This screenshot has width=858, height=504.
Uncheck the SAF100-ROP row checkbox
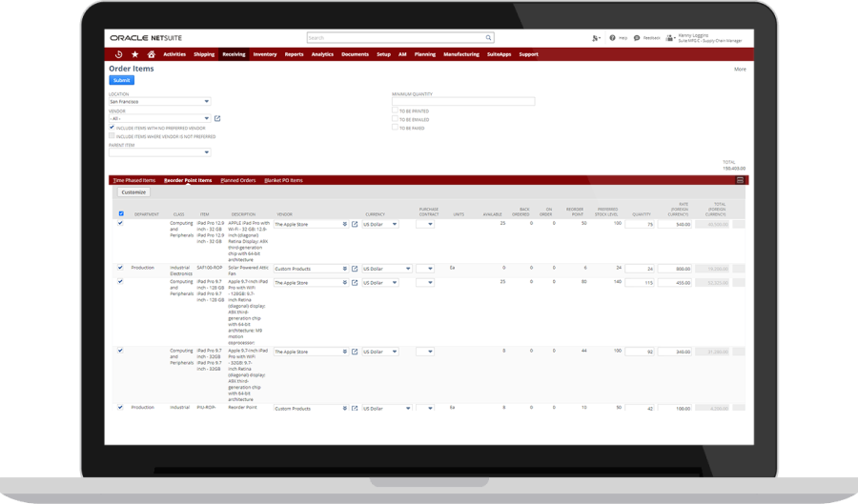(120, 268)
